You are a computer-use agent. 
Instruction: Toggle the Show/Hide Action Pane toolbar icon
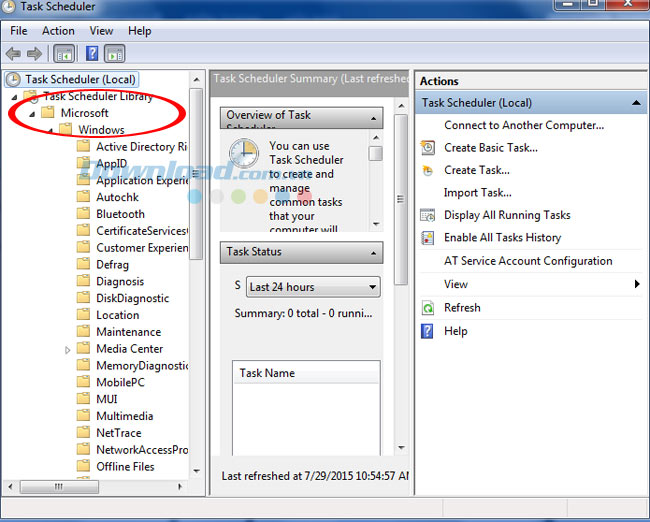(114, 54)
